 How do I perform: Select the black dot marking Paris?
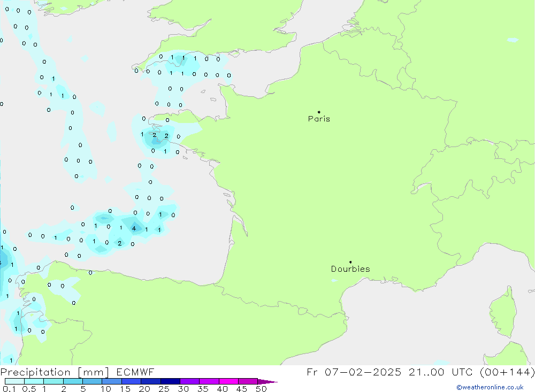click(x=319, y=112)
